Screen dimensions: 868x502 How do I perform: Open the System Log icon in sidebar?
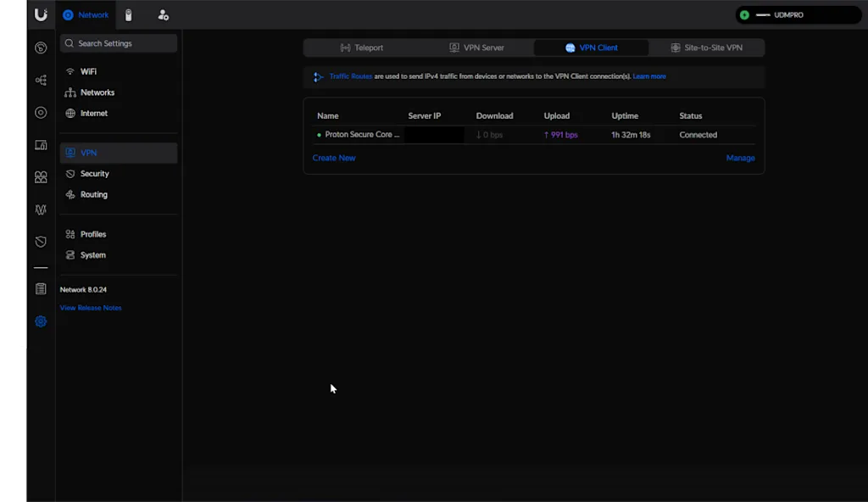click(41, 288)
